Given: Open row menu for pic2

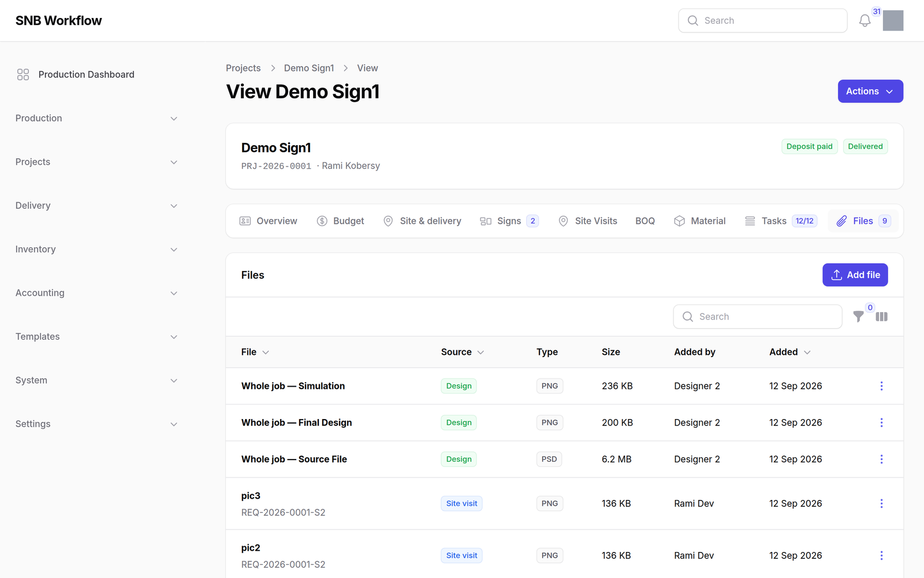Looking at the screenshot, I should click(x=881, y=555).
